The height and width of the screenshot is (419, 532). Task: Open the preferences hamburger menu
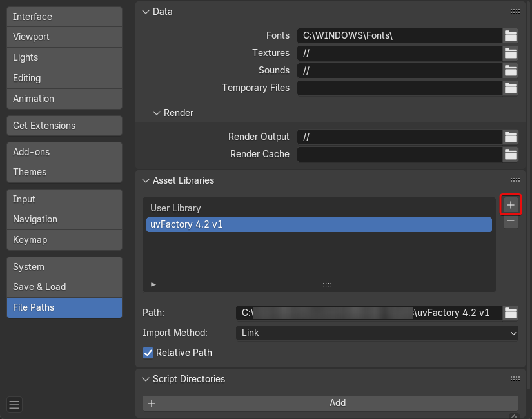[x=14, y=404]
